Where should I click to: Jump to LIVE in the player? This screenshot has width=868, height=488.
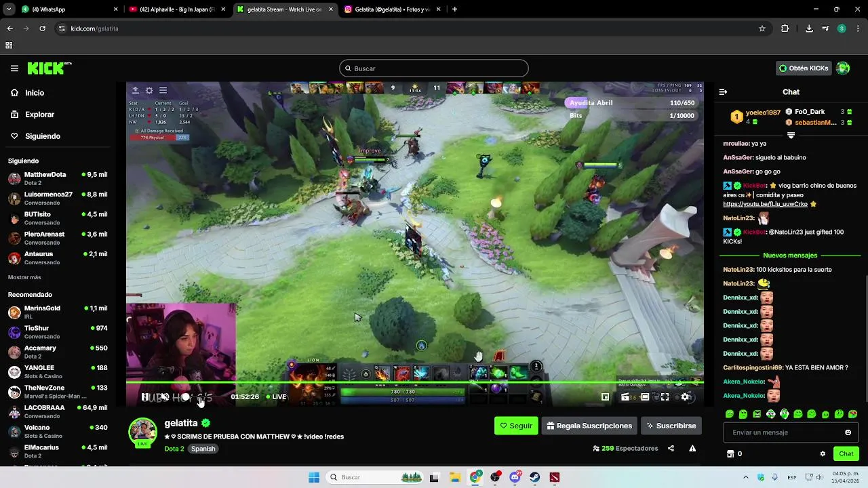(276, 396)
